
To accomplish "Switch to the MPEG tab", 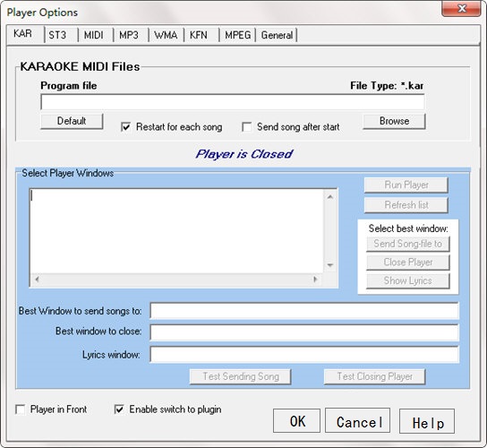I will click(x=237, y=35).
